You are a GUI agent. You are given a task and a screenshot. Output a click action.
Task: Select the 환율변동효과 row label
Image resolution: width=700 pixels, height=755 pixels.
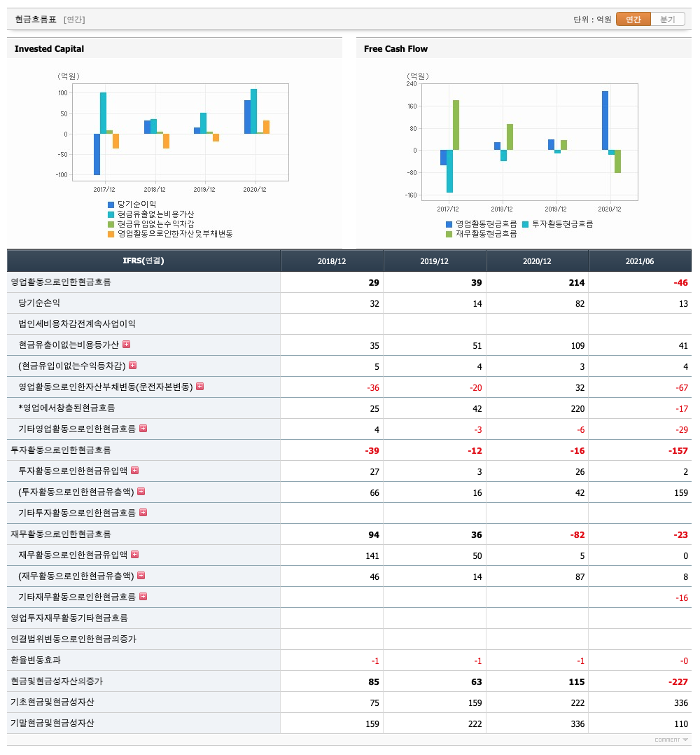click(36, 660)
